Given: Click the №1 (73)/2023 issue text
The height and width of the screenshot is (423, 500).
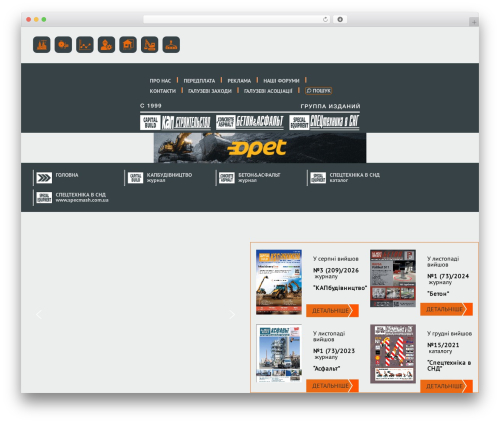Looking at the screenshot, I should pos(334,351).
